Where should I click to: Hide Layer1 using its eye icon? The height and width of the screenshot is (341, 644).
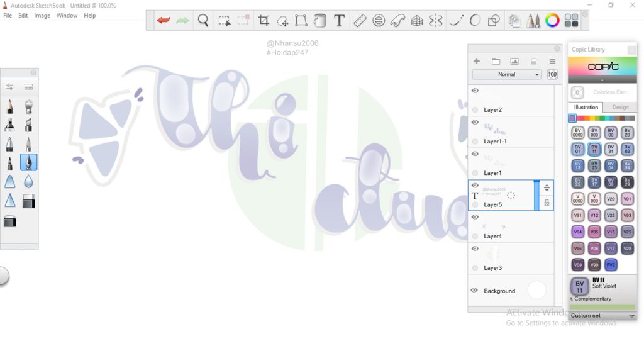(475, 154)
